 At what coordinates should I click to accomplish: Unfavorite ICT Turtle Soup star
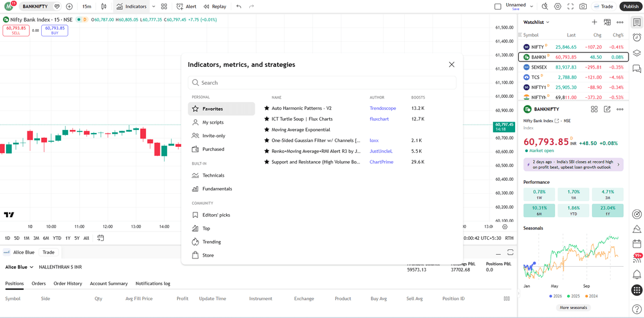(267, 119)
